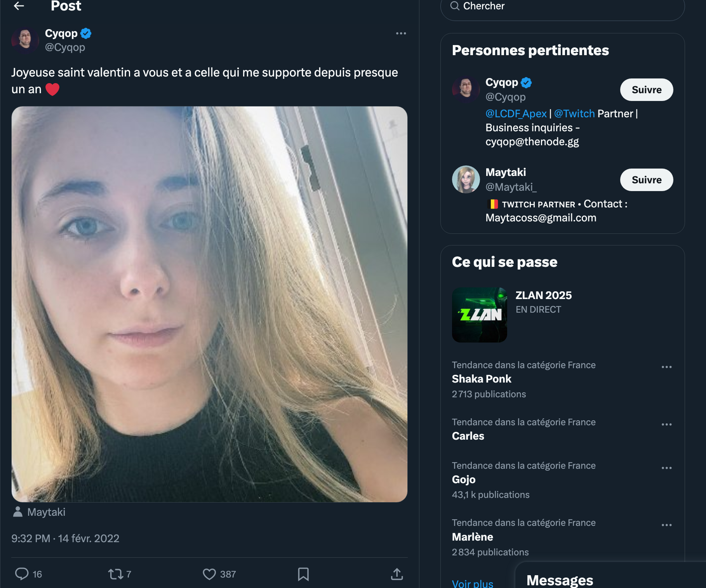The height and width of the screenshot is (588, 706).
Task: Bookmark this post
Action: (x=303, y=574)
